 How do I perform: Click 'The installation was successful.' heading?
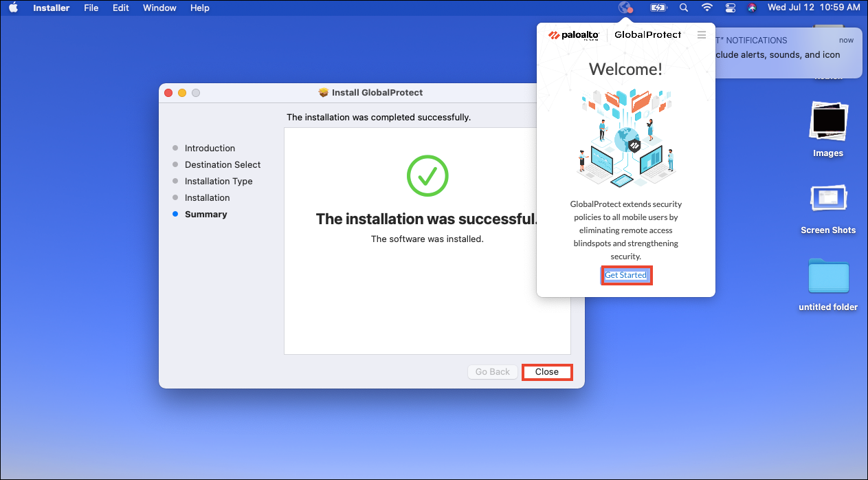point(427,219)
